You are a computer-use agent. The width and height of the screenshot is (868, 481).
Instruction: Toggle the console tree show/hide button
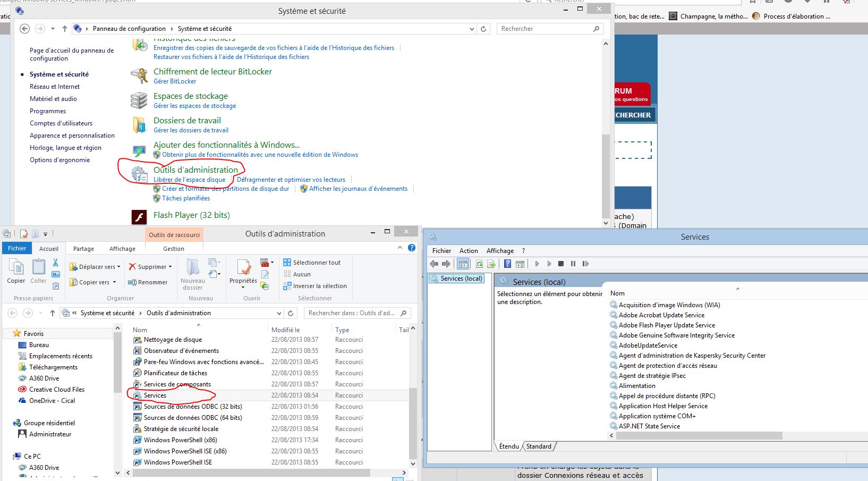click(463, 264)
